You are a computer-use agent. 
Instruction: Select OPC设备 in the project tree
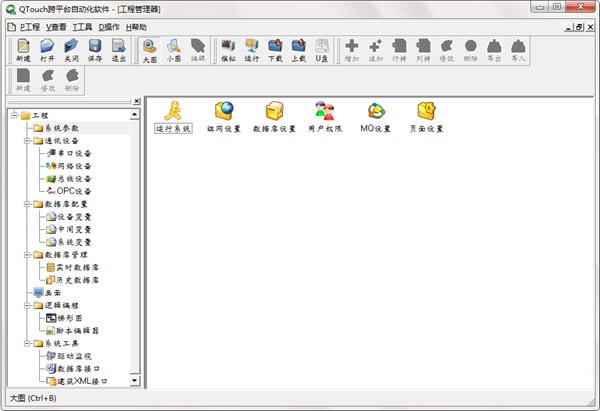pos(80,191)
